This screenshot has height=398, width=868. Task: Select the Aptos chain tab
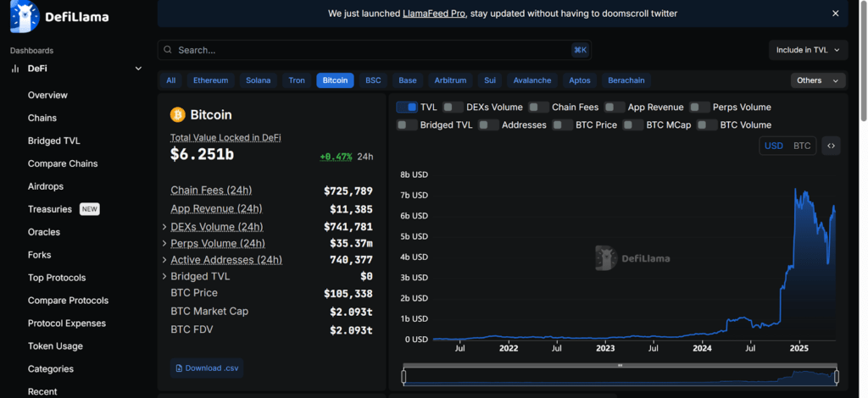(x=580, y=80)
